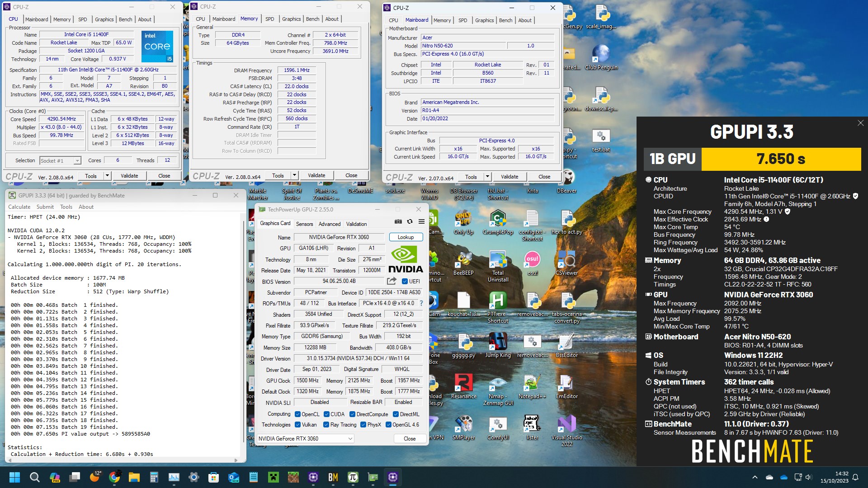Select the Total Uninstall desktop icon
The height and width of the screenshot is (488, 868).
(498, 267)
